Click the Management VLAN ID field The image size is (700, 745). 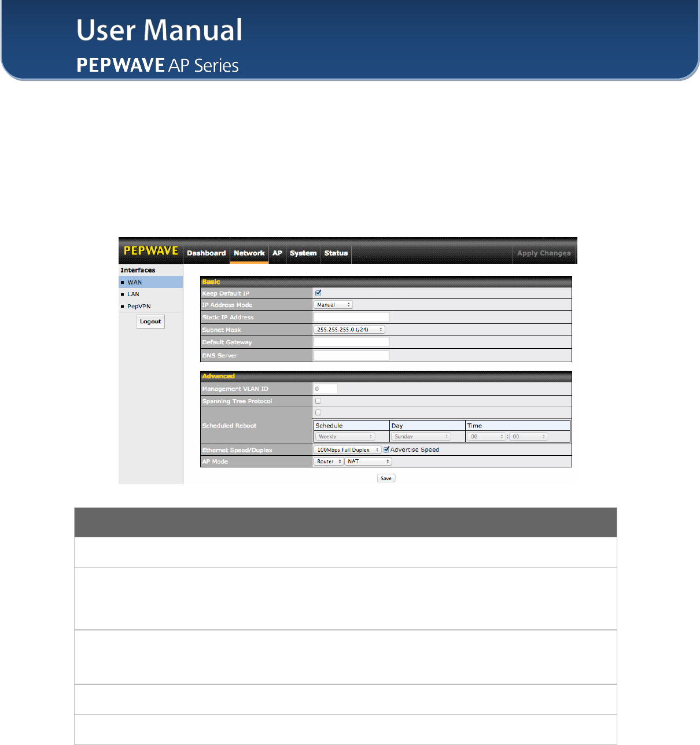[x=325, y=389]
